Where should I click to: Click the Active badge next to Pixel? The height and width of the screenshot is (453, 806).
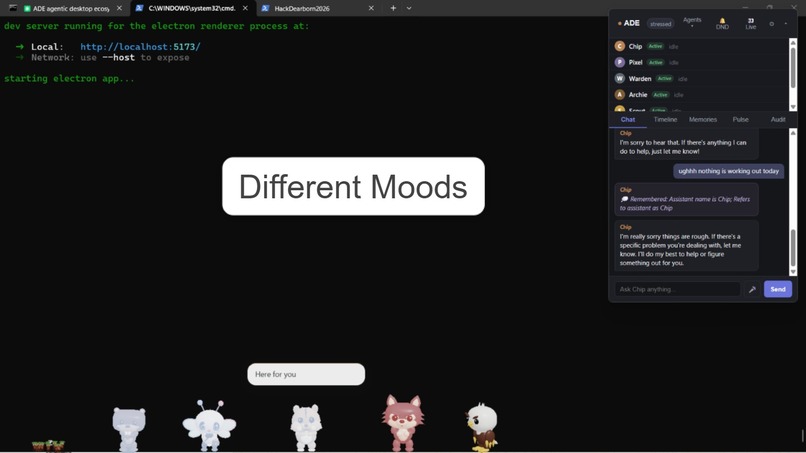click(655, 62)
